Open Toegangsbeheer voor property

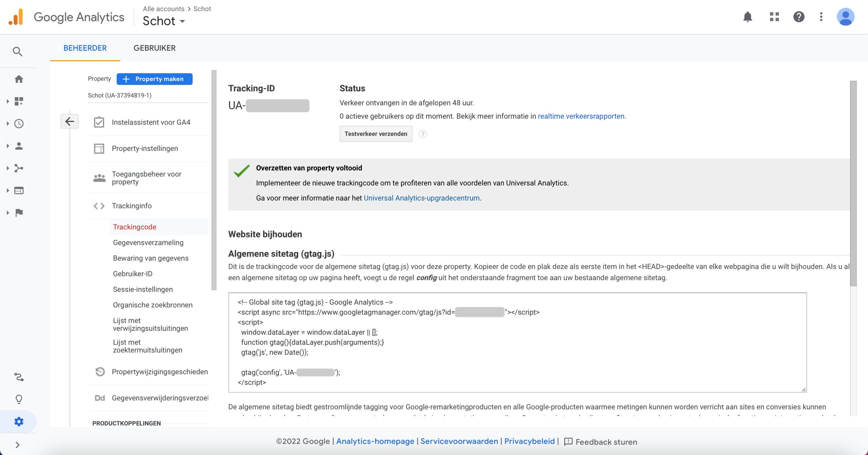click(x=146, y=178)
